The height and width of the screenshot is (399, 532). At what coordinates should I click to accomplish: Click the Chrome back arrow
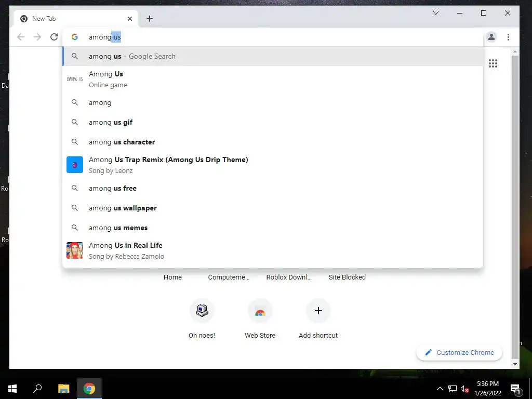point(21,37)
